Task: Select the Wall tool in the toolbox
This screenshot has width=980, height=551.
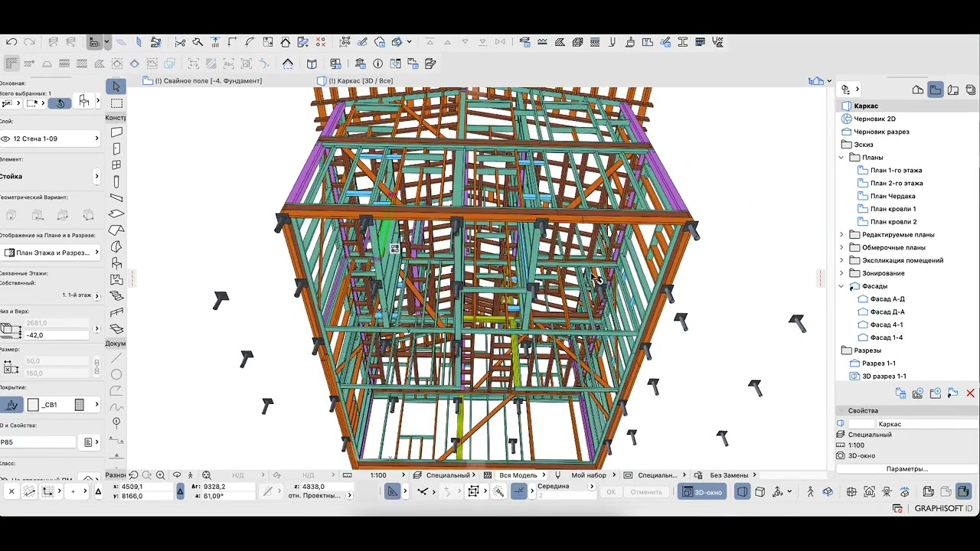Action: [x=116, y=132]
